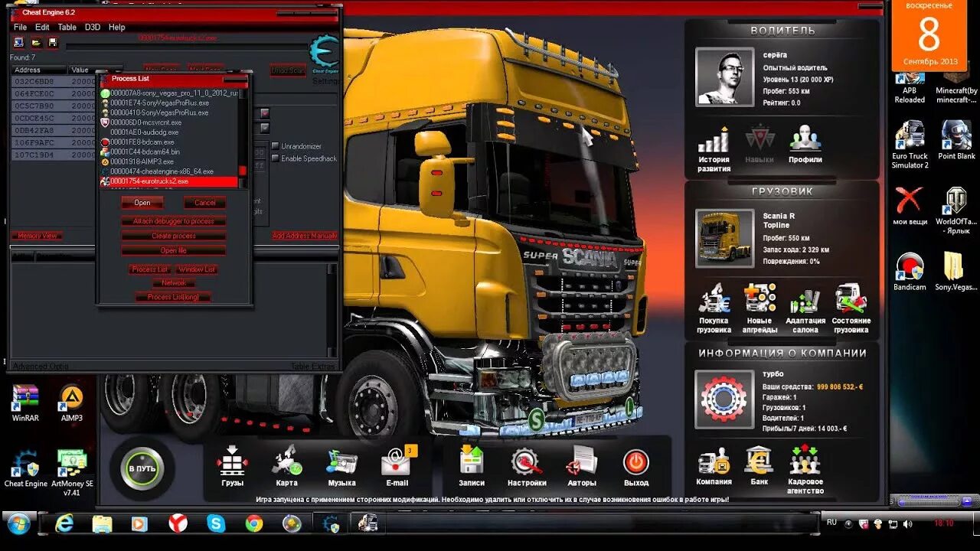Select 00001754-eurotrucks2.exe process row
980x551 pixels.
[x=169, y=181]
